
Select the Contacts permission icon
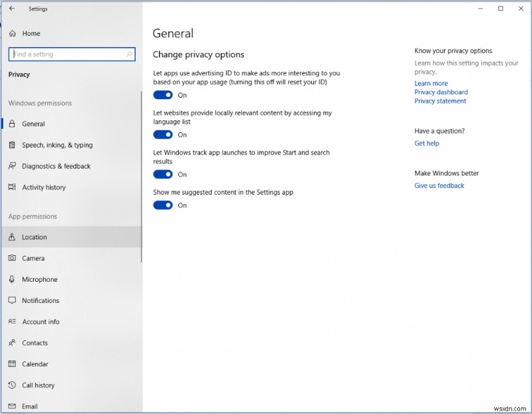pos(13,343)
